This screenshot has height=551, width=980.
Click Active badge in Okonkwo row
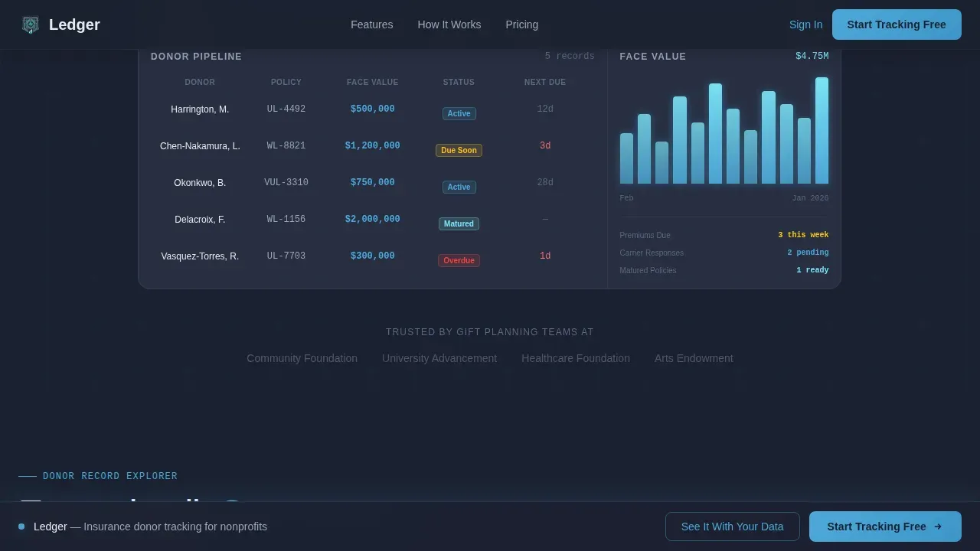tap(459, 187)
